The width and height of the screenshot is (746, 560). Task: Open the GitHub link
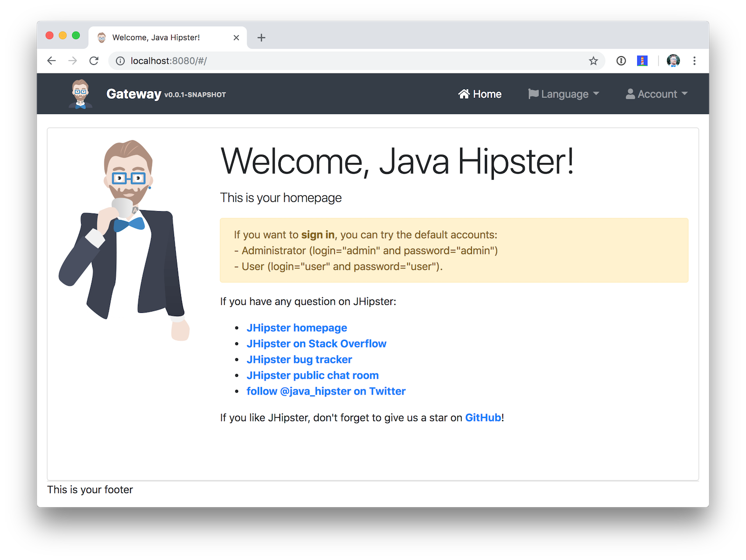point(483,418)
